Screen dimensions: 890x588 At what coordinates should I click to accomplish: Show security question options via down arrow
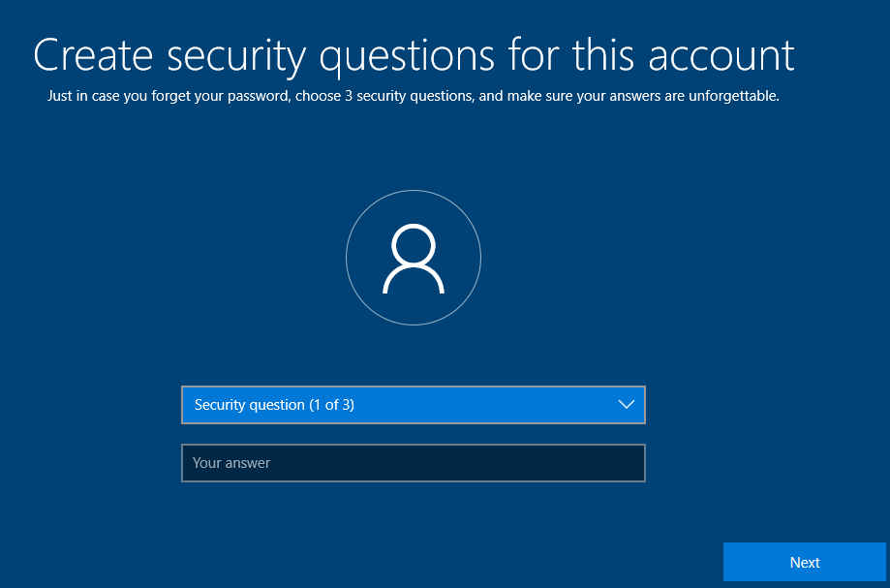pos(626,405)
